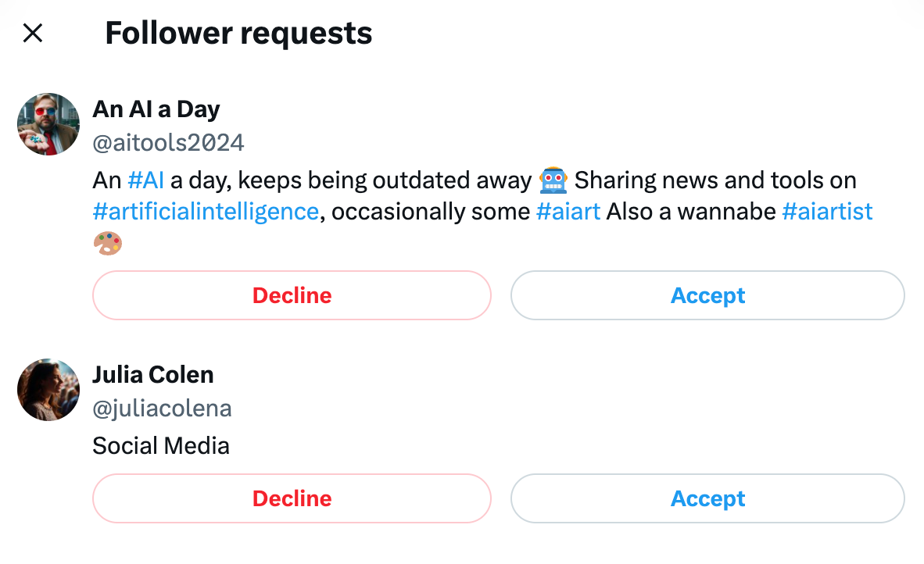
Task: Open Julia Colen's profile picture
Action: [x=48, y=390]
